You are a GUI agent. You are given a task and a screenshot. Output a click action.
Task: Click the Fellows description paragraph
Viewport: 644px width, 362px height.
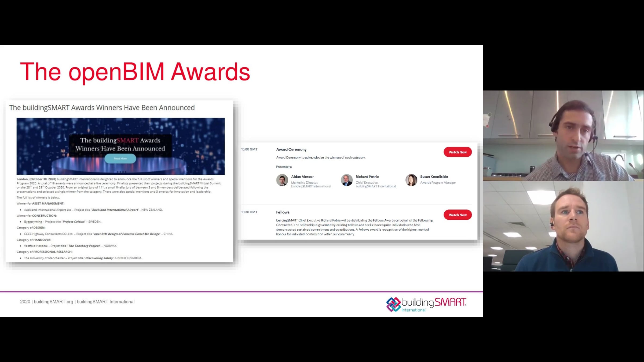tap(354, 227)
